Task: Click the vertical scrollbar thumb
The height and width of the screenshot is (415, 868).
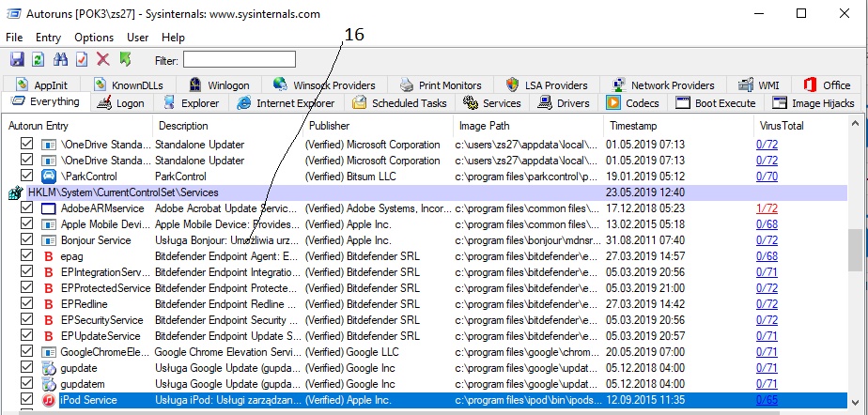Action: (856, 250)
